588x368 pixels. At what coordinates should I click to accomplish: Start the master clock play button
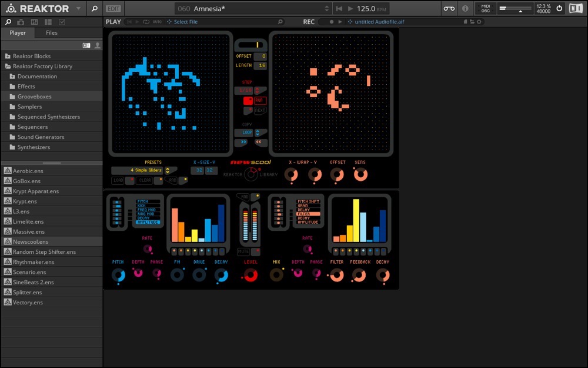coord(350,8)
